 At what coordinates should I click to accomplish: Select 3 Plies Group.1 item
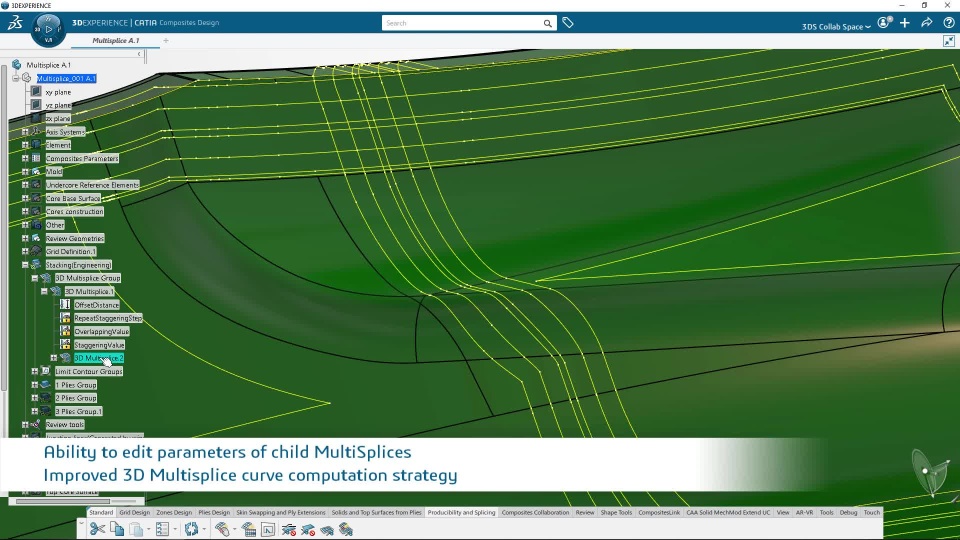pos(79,411)
